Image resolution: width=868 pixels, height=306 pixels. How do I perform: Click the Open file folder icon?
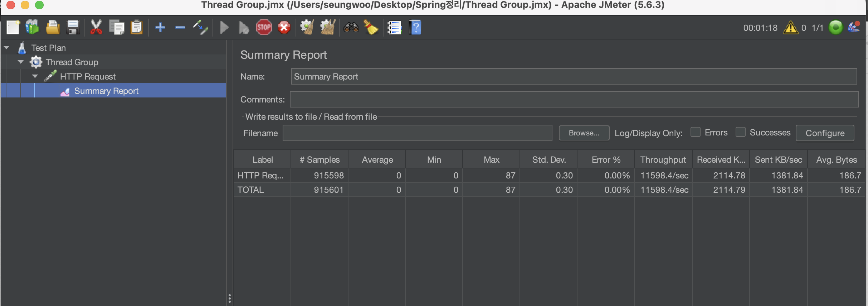coord(53,27)
